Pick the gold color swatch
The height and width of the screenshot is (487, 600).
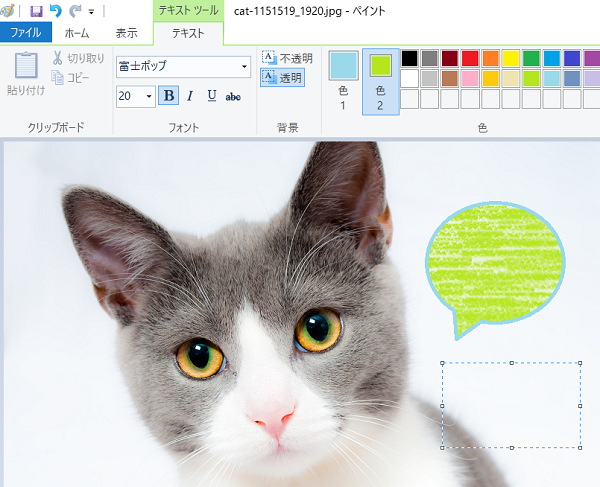pos(491,79)
